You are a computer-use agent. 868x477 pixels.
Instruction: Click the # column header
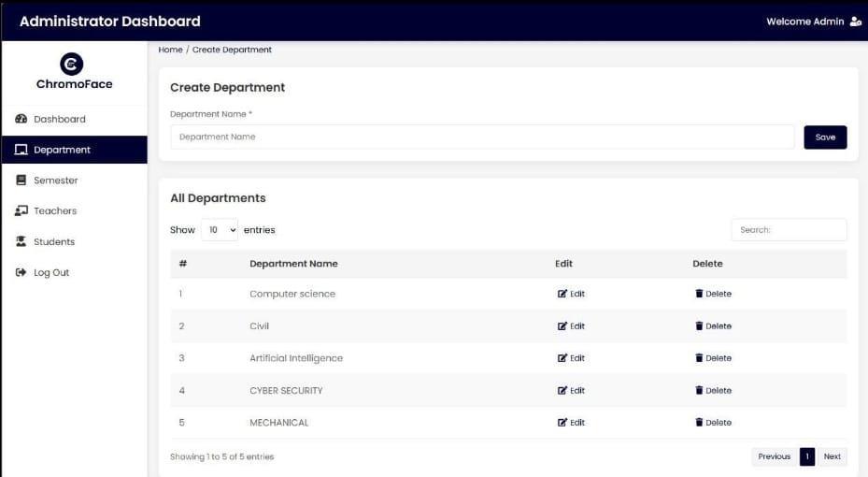coord(183,264)
